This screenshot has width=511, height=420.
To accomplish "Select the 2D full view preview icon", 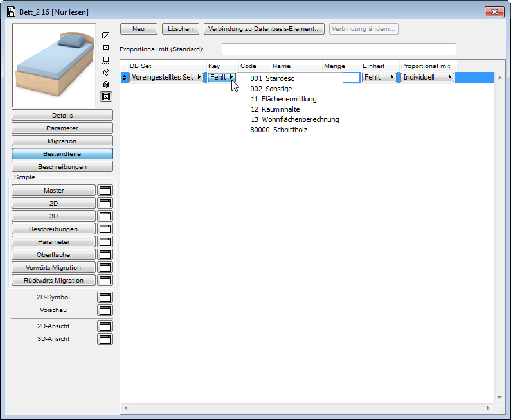I will pyautogui.click(x=106, y=48).
